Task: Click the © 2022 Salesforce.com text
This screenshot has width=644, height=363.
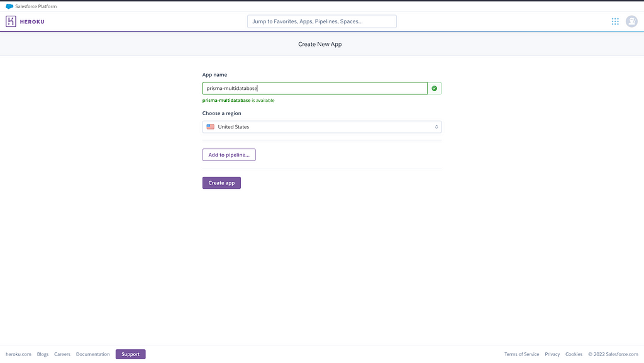Action: click(613, 354)
